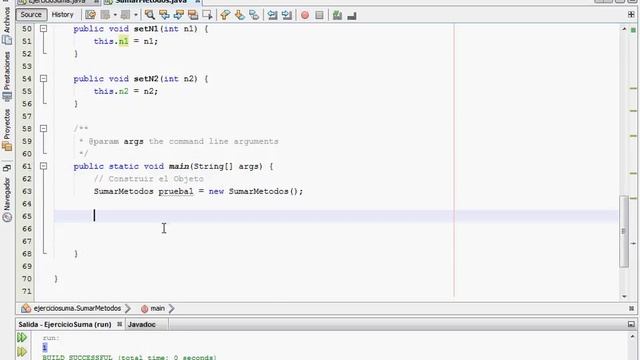
Task: Click the icon at the breadcrumb bar's right end
Action: click(x=631, y=309)
